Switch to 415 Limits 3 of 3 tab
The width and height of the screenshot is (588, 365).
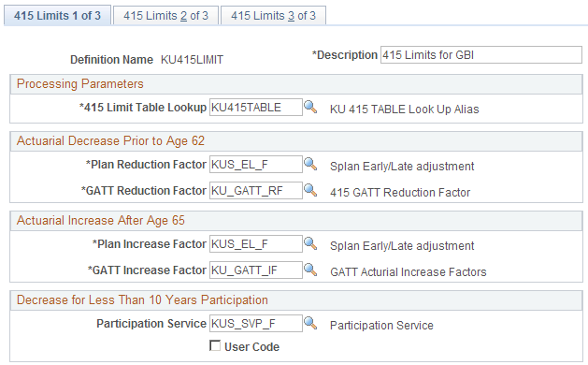[273, 15]
